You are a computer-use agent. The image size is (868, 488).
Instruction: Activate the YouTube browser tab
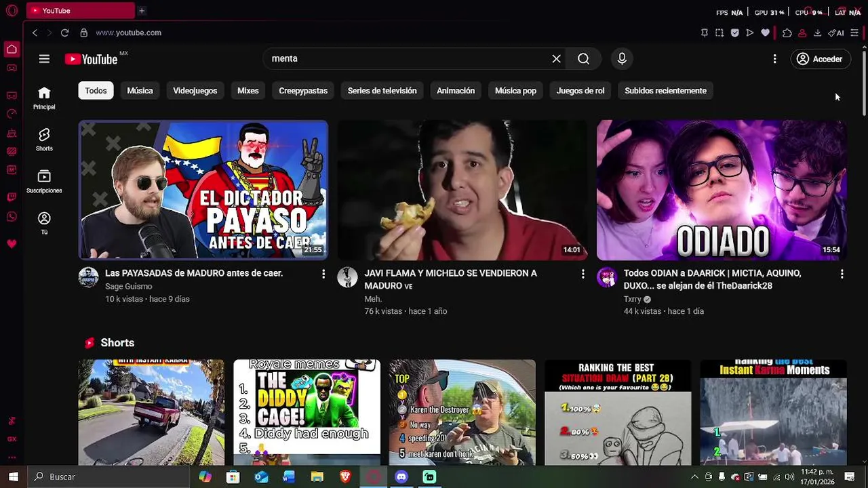(x=80, y=11)
